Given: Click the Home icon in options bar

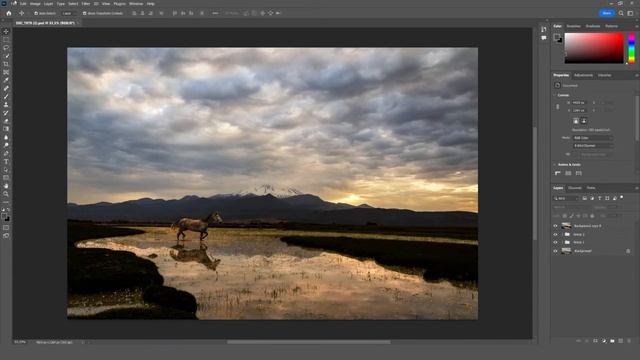Looking at the screenshot, I should click(x=9, y=13).
